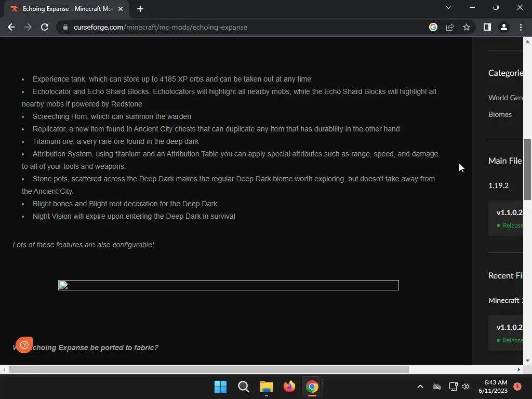Open the Windows Start menu
The height and width of the screenshot is (399, 532).
point(220,387)
